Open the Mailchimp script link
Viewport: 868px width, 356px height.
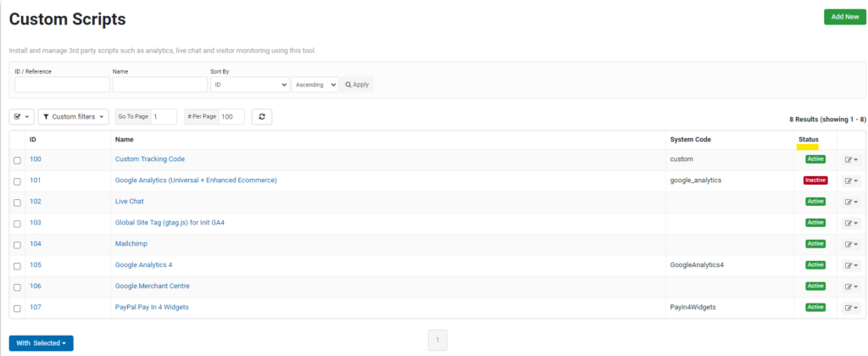click(x=131, y=243)
